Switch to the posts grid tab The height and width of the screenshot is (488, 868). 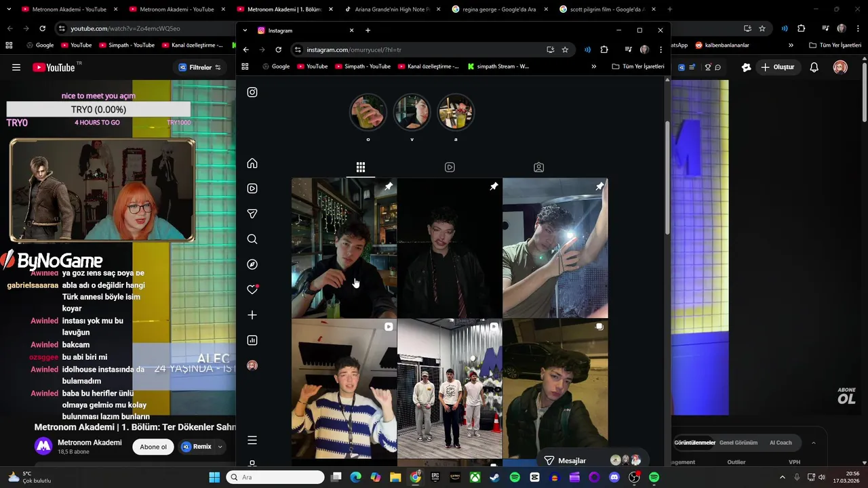pyautogui.click(x=361, y=167)
